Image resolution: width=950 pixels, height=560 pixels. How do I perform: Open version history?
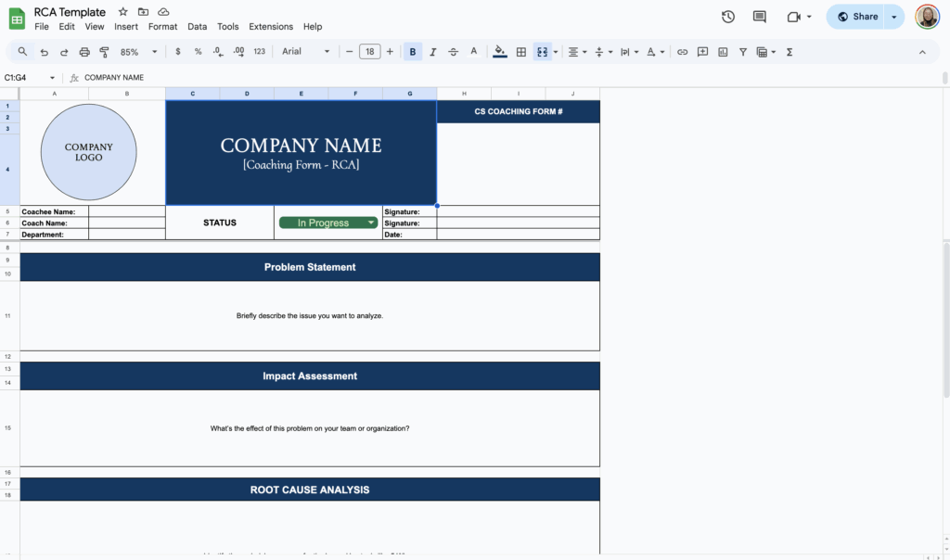tap(727, 16)
